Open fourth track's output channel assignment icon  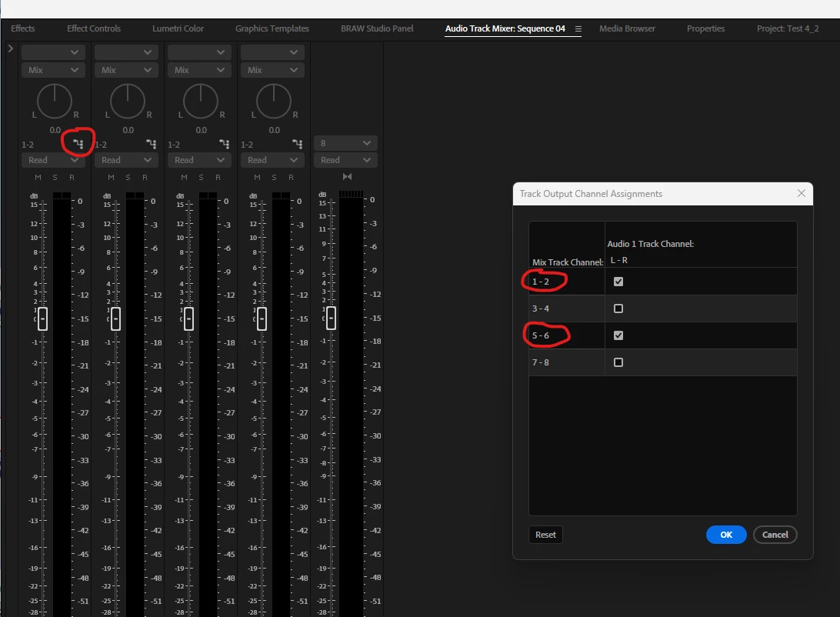[298, 144]
